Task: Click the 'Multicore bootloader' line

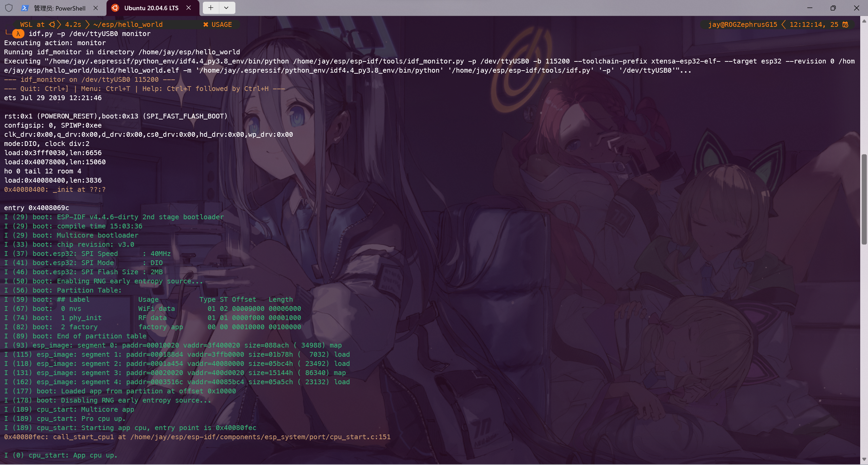Action: pos(71,235)
